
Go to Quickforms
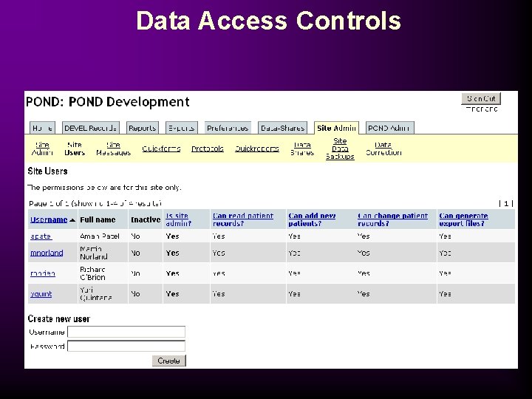pos(161,149)
